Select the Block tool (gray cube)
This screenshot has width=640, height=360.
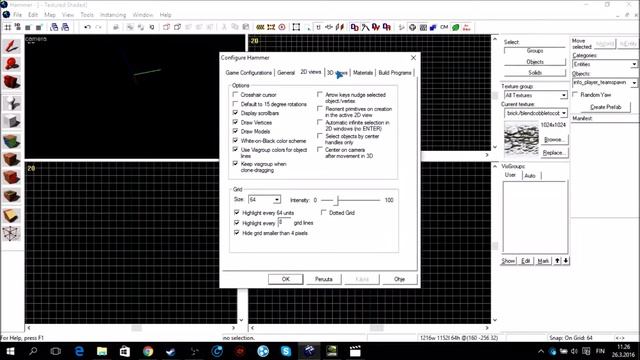point(11,122)
